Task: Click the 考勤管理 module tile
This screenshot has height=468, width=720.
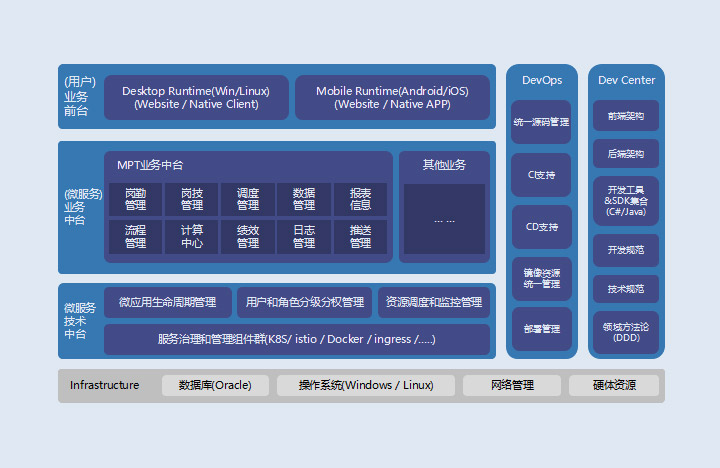Action: (x=135, y=199)
